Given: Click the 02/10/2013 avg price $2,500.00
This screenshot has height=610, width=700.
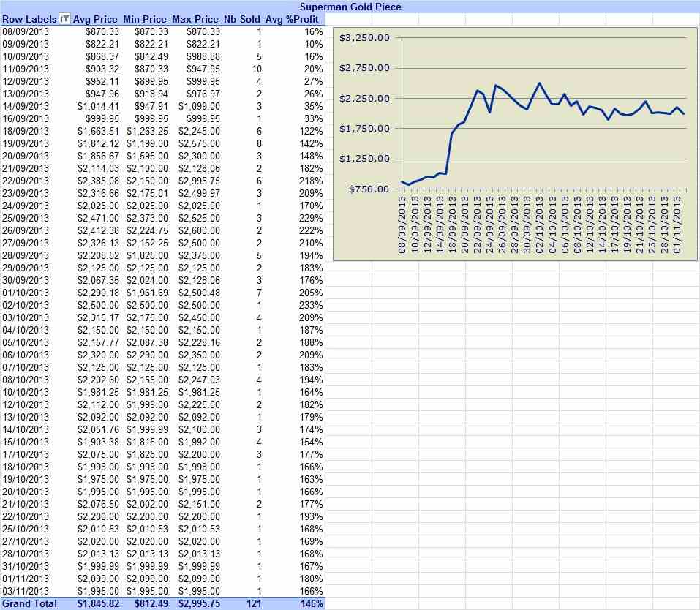Looking at the screenshot, I should 98,306.
